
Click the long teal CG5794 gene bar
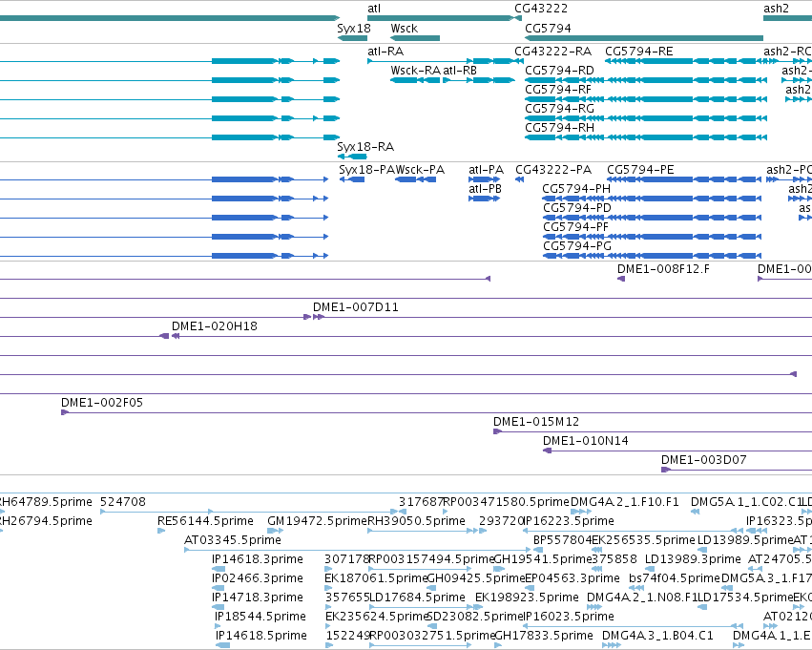tap(644, 38)
